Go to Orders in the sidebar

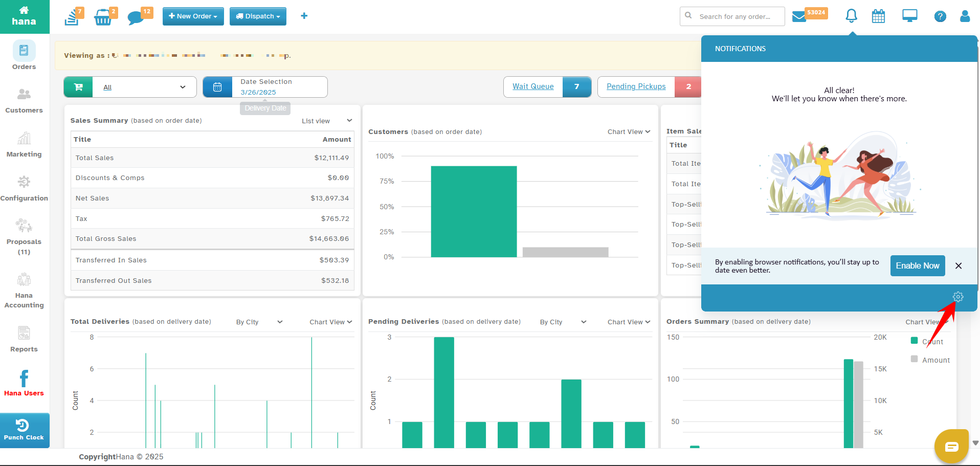pyautogui.click(x=24, y=56)
